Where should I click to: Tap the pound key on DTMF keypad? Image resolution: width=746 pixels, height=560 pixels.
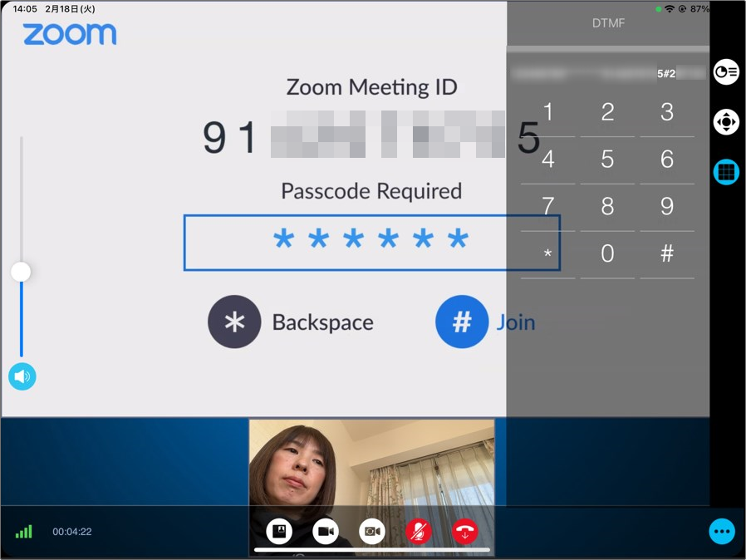[667, 253]
